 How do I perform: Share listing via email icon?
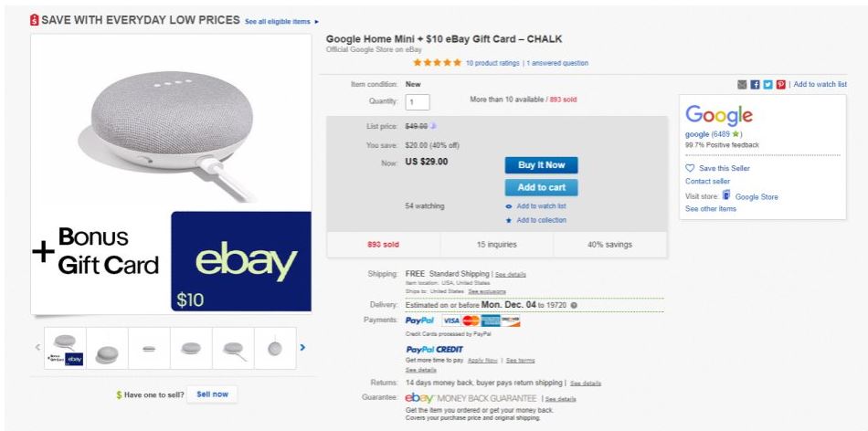tap(742, 85)
